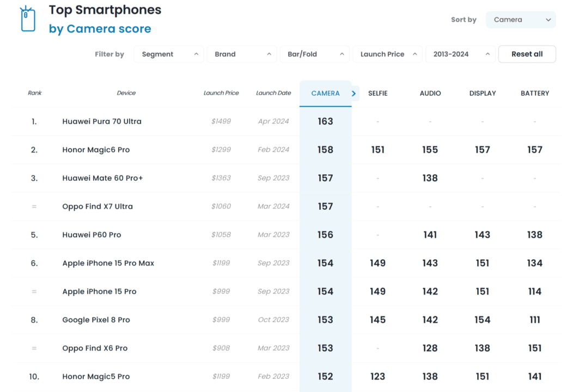Switch to the BATTERY column tab
Screen dimensions: 573x392
tap(535, 94)
